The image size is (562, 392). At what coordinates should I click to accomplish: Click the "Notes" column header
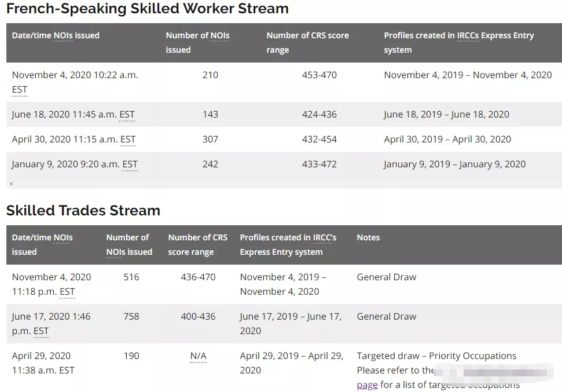point(368,237)
